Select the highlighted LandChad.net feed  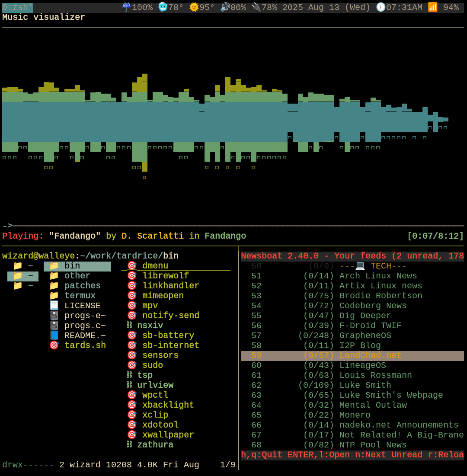pos(370,355)
